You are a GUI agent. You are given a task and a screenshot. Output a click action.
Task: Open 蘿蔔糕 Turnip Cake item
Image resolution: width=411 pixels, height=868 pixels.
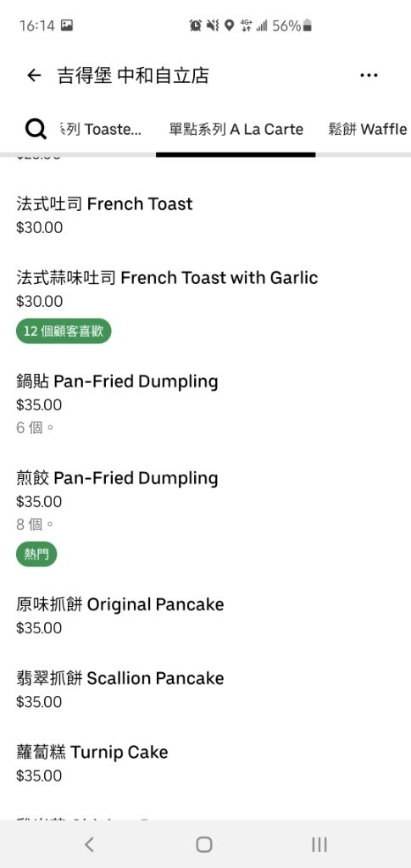pyautogui.click(x=205, y=763)
